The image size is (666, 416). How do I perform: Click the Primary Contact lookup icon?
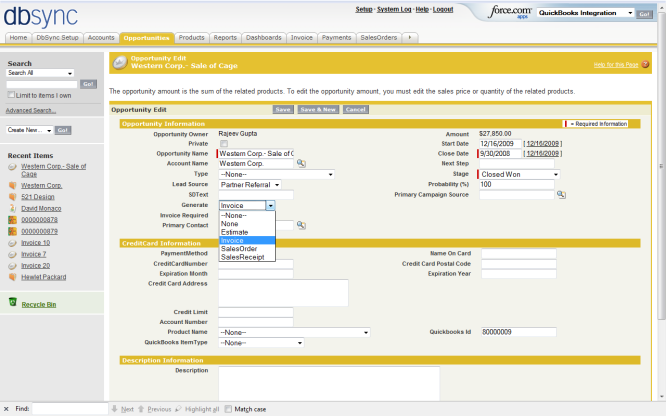301,226
